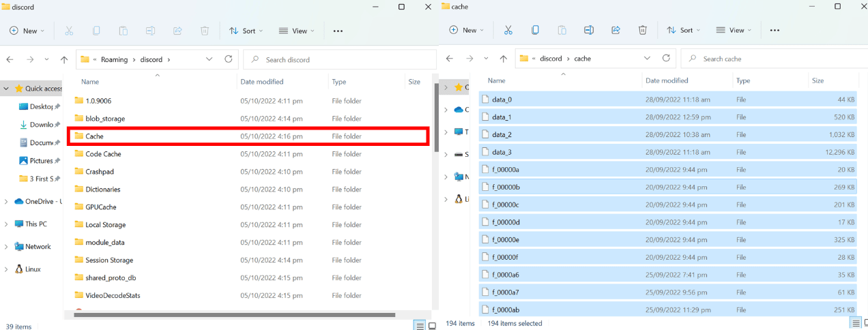Refresh the discord folder view

[229, 59]
